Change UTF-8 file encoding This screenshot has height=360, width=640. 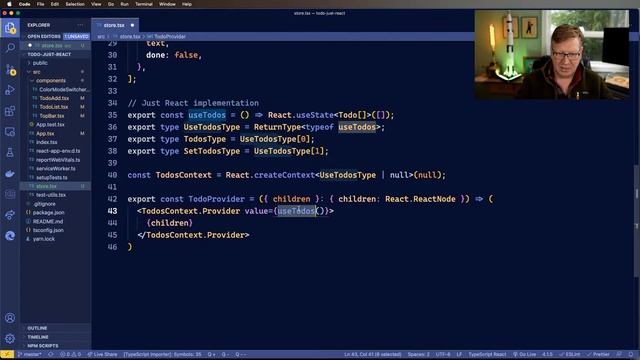[x=443, y=354]
